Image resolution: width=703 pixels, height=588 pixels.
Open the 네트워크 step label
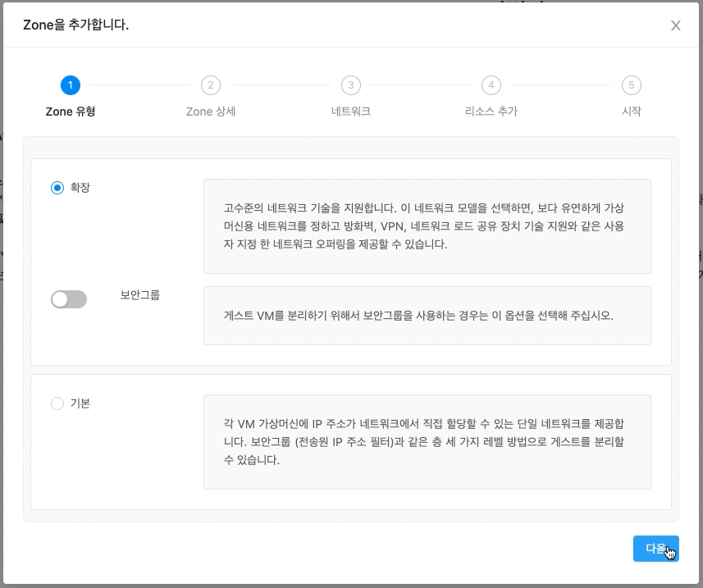(351, 112)
